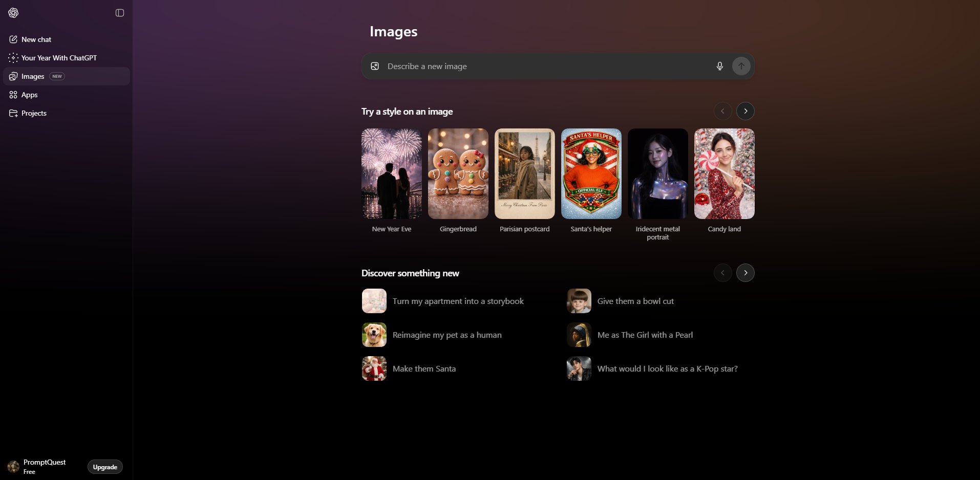Select the Gingerbread style thumbnail
This screenshot has height=480, width=980.
458,174
